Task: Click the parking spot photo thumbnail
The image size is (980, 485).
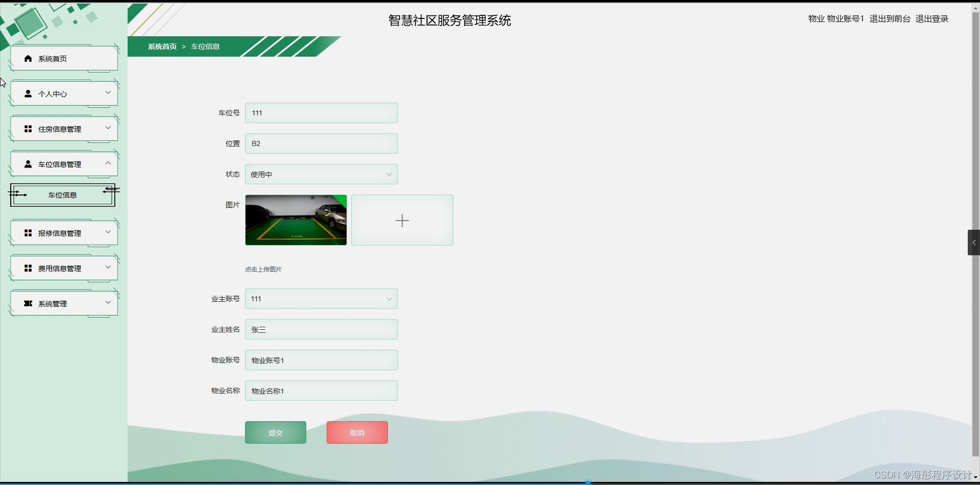Action: 296,220
